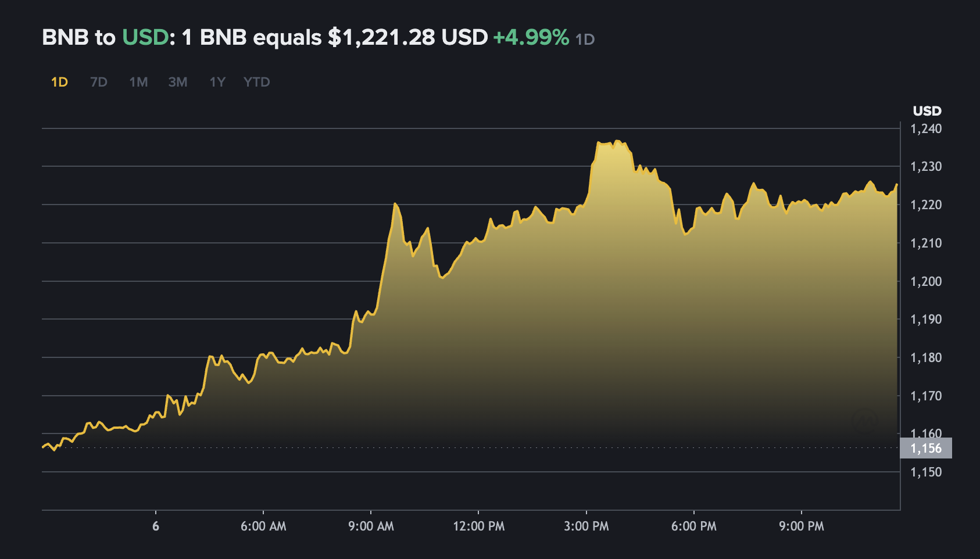Click the highlighted 1,156 price marker

[x=926, y=448]
